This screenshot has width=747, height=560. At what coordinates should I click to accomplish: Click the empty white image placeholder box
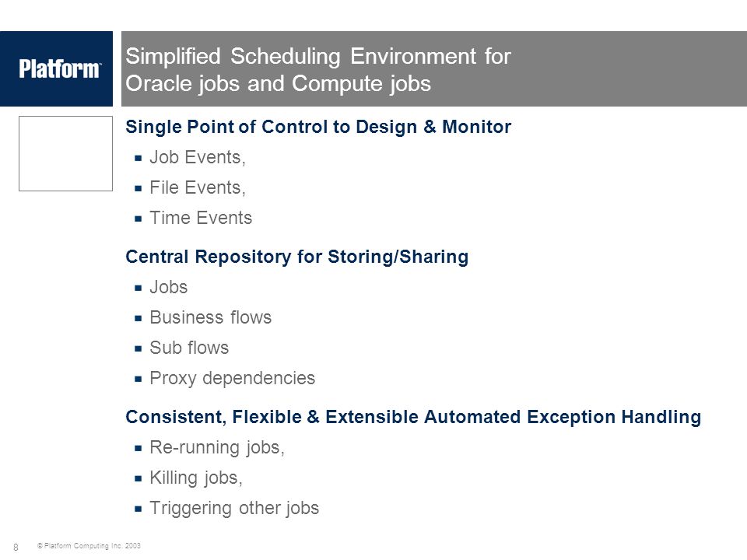tap(65, 153)
